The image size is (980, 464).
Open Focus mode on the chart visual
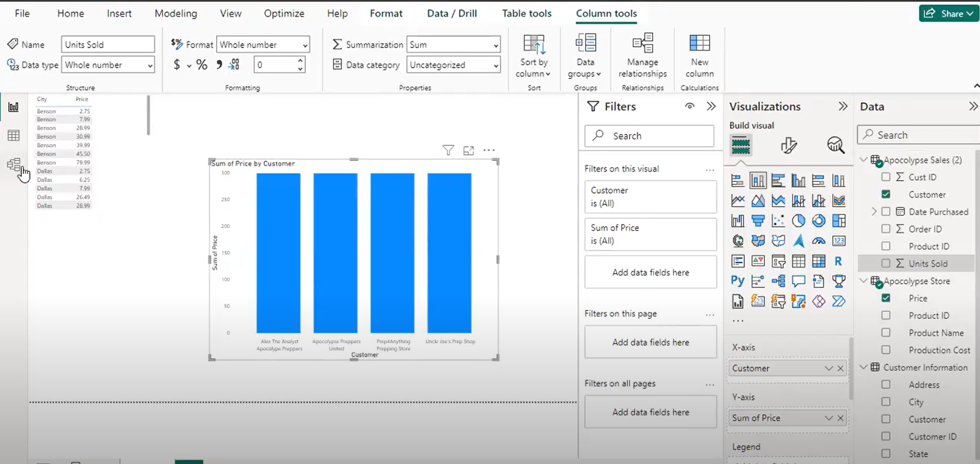469,151
